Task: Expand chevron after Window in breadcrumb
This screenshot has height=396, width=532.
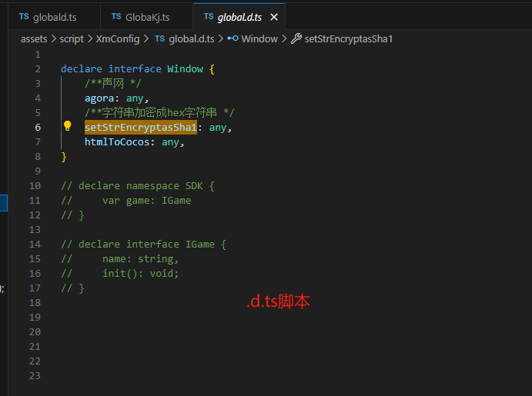Action: pyautogui.click(x=284, y=39)
